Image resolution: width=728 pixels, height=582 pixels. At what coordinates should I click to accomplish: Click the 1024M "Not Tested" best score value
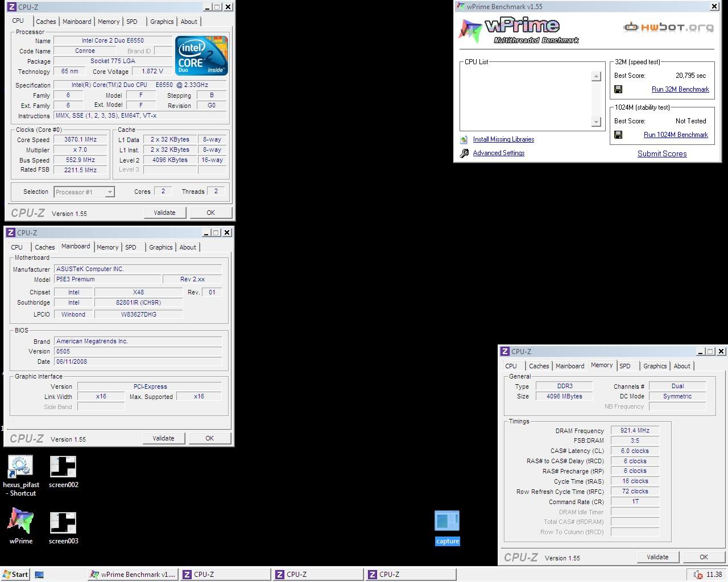[x=690, y=121]
